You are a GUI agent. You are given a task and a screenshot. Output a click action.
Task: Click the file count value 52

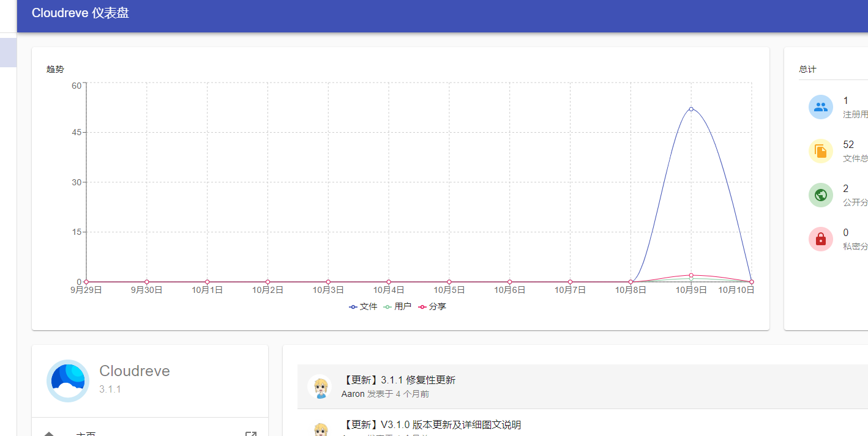[848, 145]
